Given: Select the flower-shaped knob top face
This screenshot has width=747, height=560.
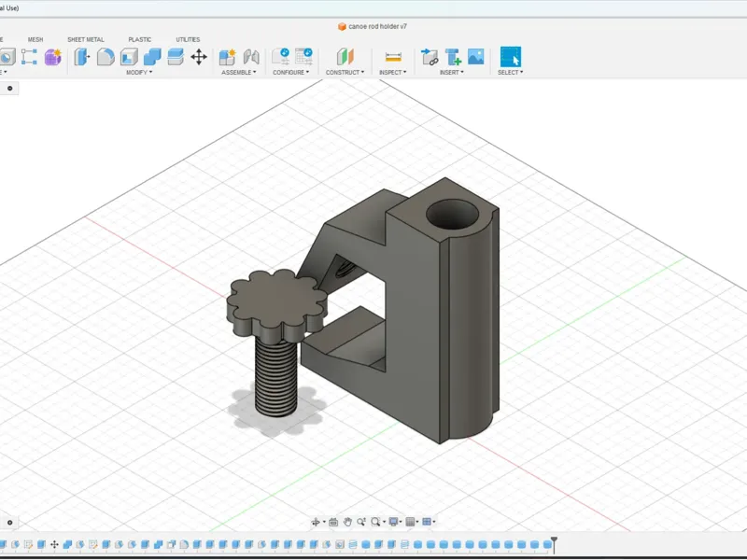Looking at the screenshot, I should pyautogui.click(x=276, y=299).
